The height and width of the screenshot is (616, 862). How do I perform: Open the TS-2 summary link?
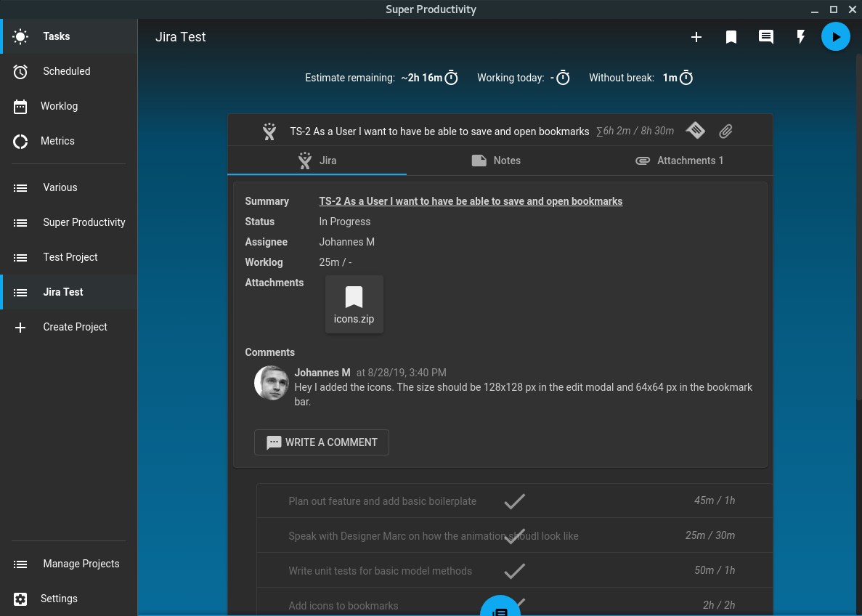tap(471, 201)
